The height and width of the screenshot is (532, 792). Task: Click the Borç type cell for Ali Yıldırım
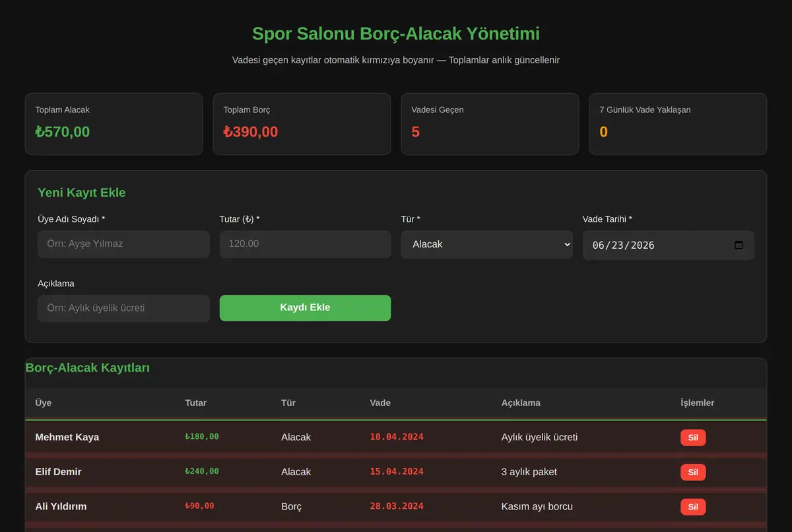click(292, 507)
